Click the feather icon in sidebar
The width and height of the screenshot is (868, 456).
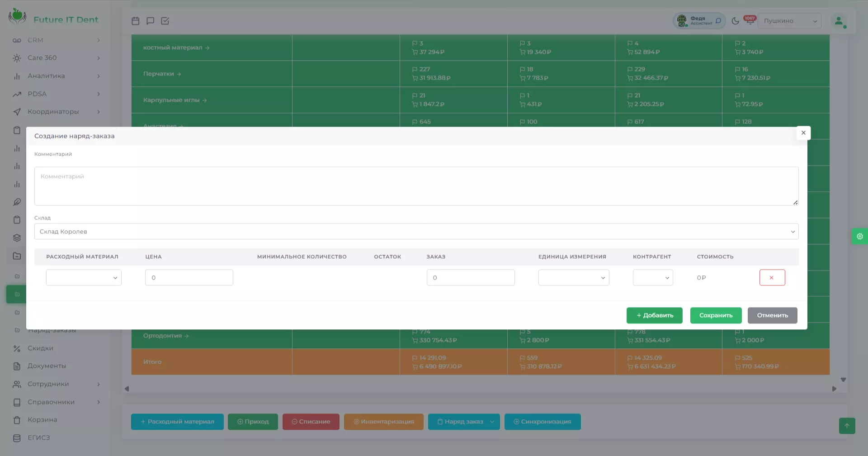point(17,202)
